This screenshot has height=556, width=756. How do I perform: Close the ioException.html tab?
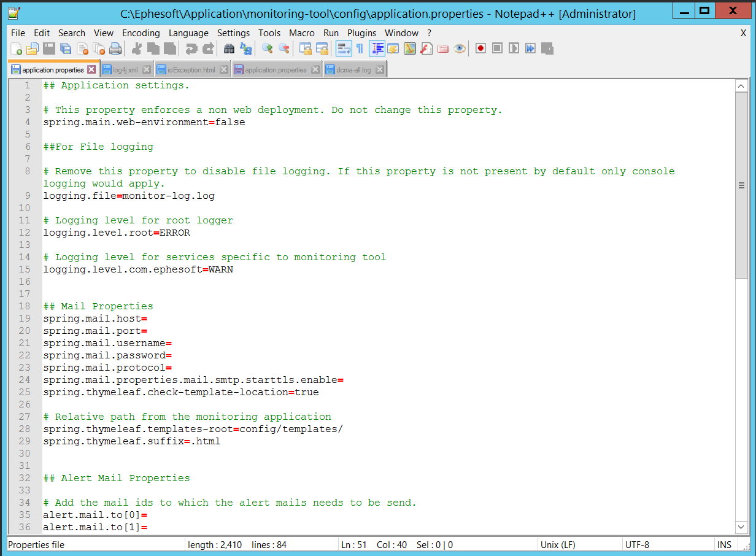[223, 70]
